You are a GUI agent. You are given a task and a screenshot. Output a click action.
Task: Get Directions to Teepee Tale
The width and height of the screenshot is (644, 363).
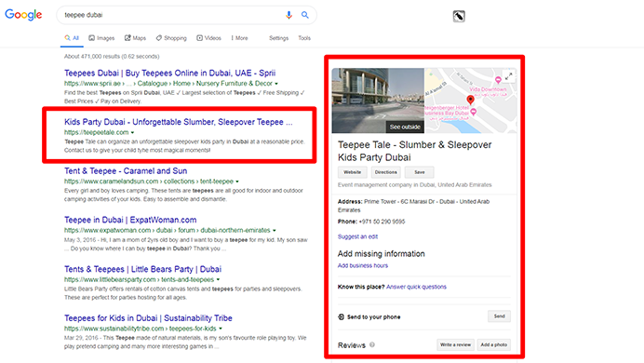pyautogui.click(x=385, y=172)
